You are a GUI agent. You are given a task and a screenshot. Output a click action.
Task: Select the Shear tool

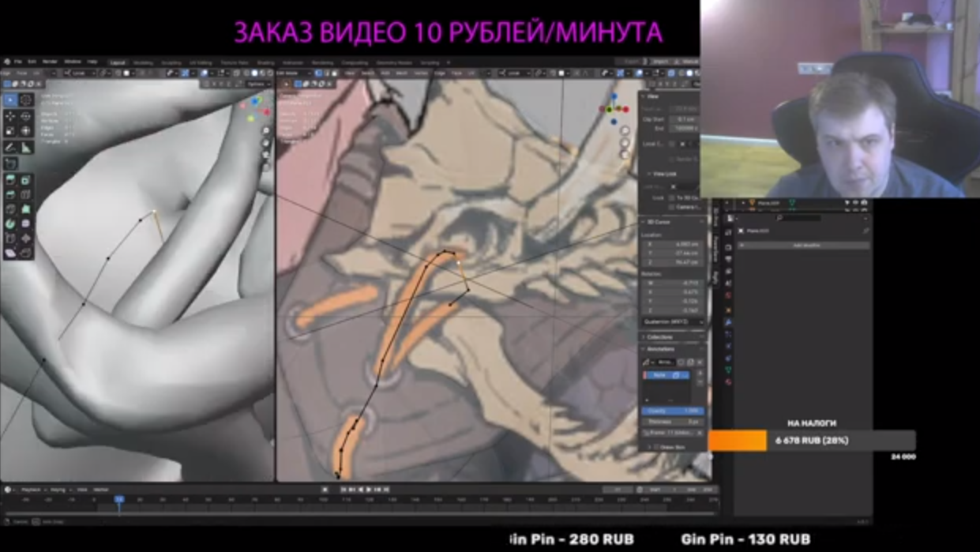[10, 253]
